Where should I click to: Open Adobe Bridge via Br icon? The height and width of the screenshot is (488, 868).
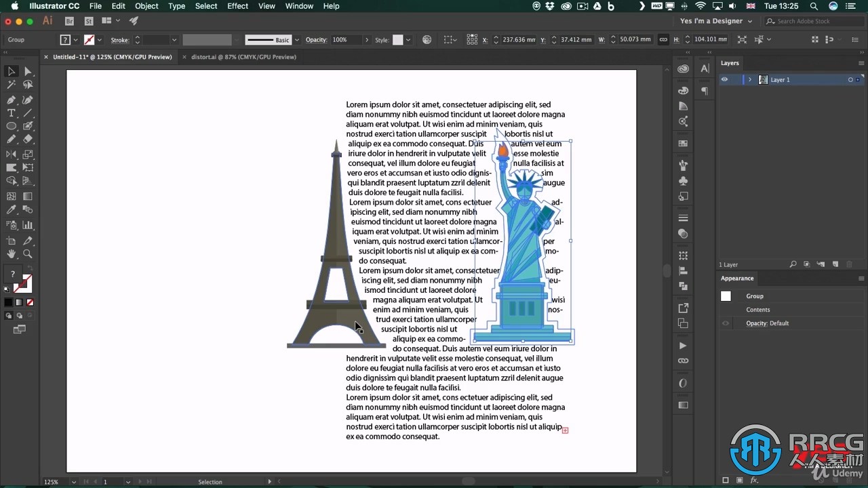69,21
